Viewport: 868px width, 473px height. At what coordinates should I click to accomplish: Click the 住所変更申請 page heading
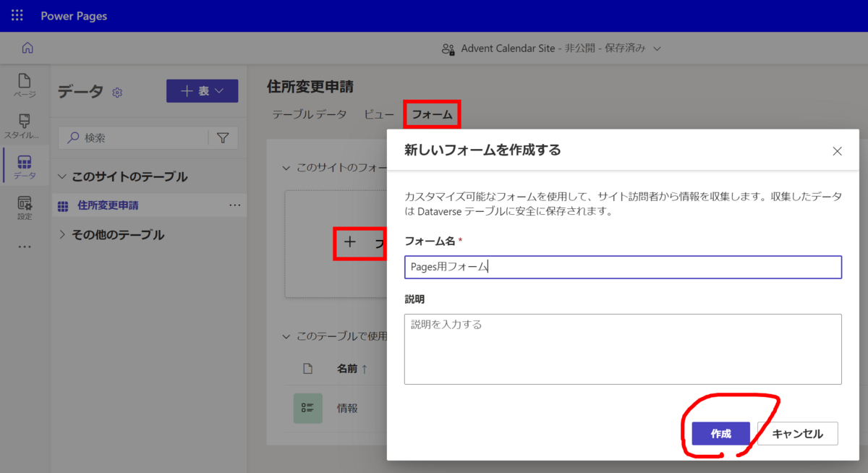click(x=310, y=87)
